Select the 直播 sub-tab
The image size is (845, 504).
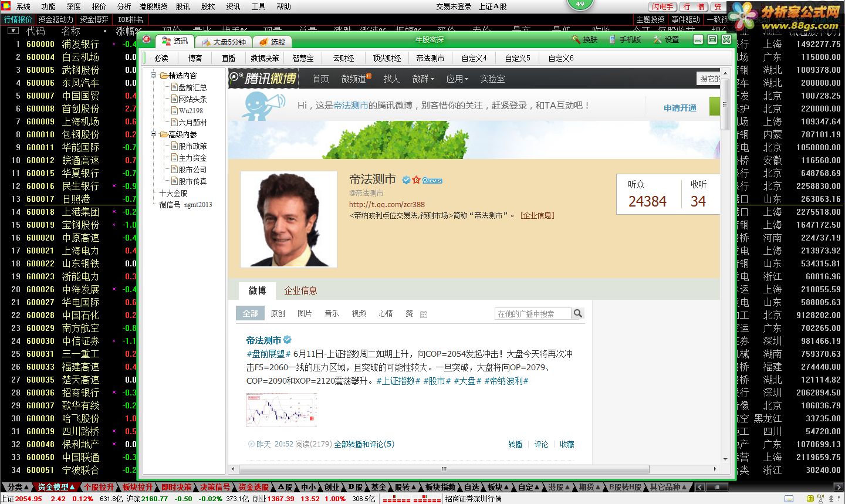[229, 58]
